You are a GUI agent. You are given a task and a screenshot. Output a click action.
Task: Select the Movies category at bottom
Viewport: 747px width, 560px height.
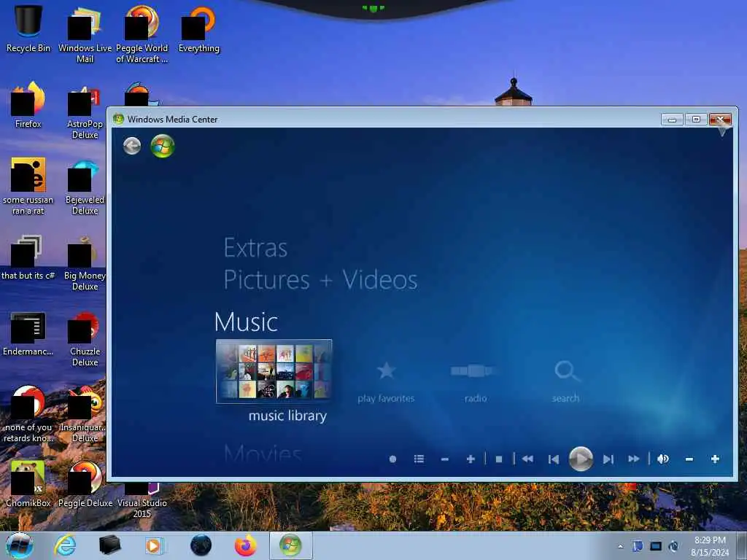pyautogui.click(x=263, y=454)
